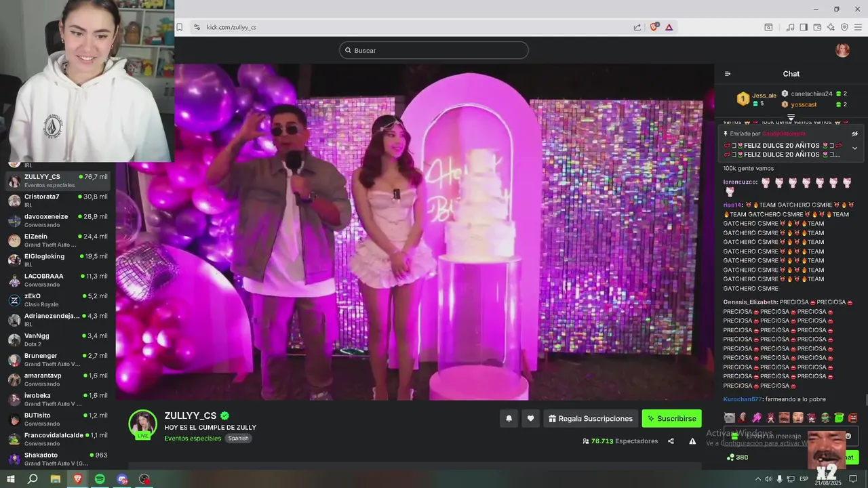Image resolution: width=868 pixels, height=488 pixels.
Task: Toggle notifications with the bell button
Action: (x=509, y=419)
